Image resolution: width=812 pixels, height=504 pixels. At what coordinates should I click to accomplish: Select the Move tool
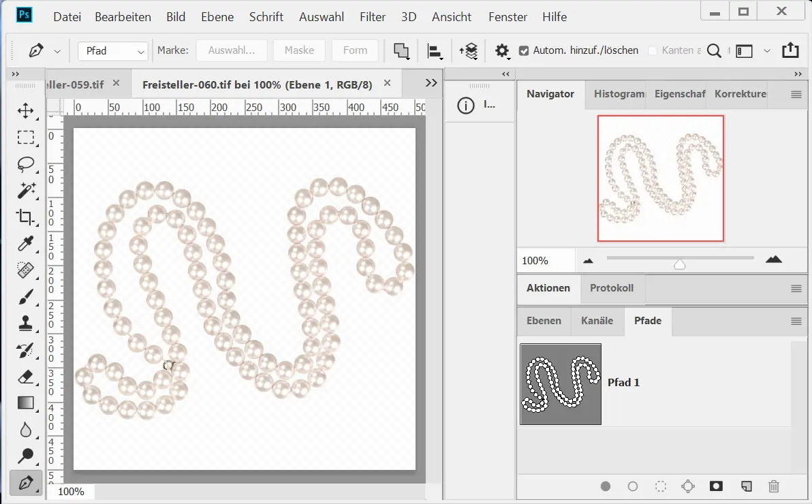point(26,111)
